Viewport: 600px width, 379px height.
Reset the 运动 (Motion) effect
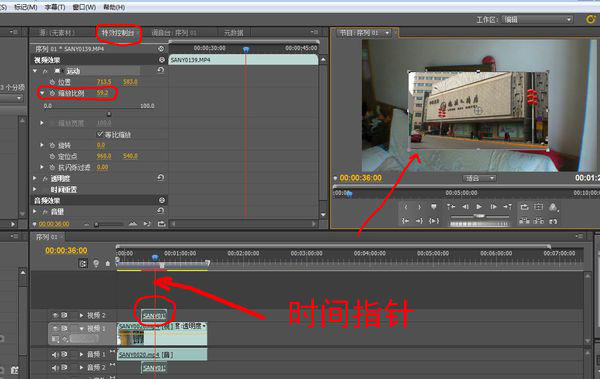[x=161, y=70]
